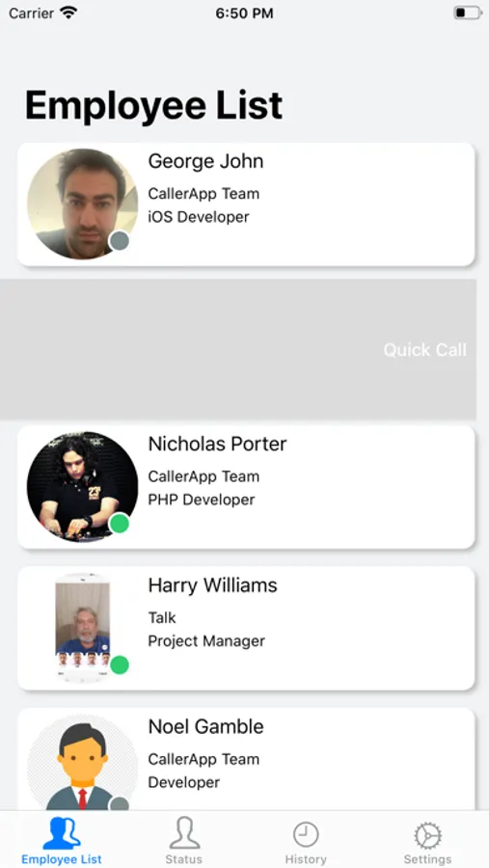
Task: View Harry Williams' profile image
Action: pyautogui.click(x=83, y=628)
